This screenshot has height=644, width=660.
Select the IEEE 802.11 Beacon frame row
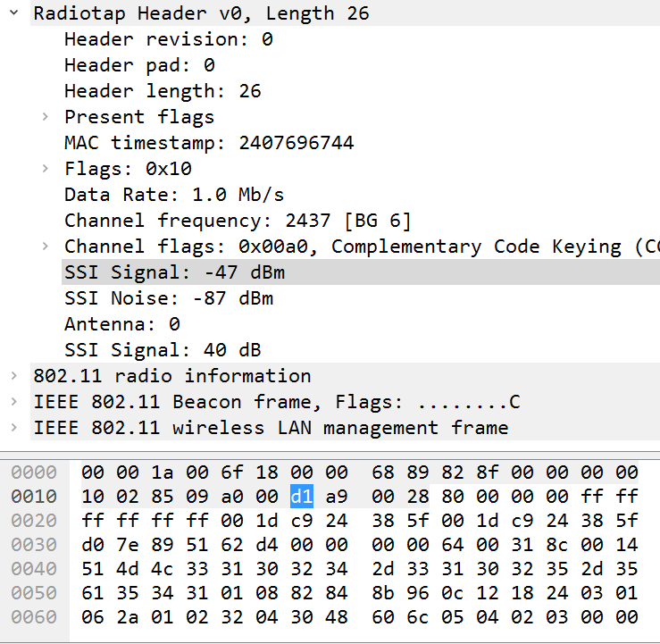tap(345, 402)
